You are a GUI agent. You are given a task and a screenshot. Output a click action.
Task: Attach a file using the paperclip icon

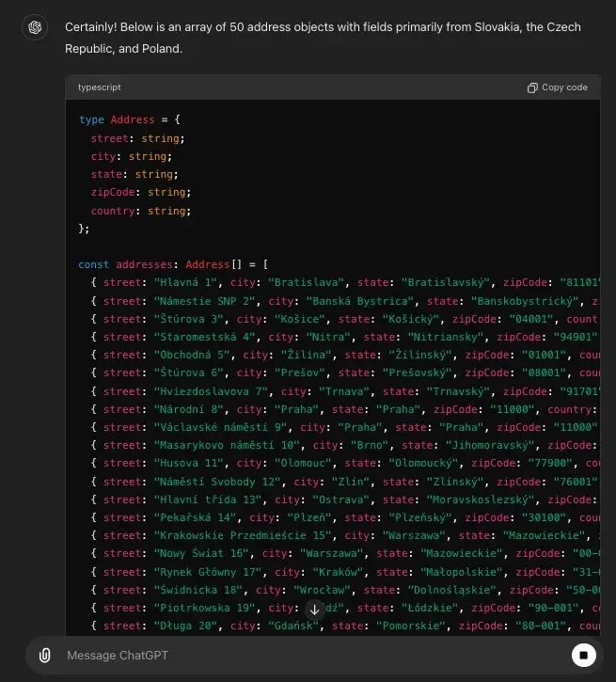[44, 655]
